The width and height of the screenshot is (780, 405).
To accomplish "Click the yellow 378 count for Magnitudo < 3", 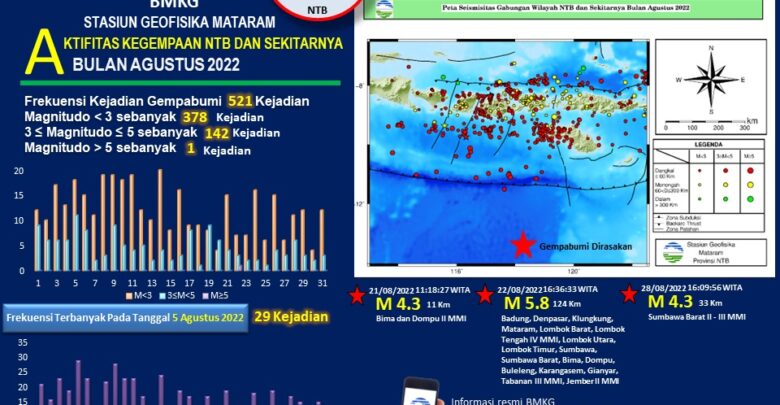I will pyautogui.click(x=195, y=117).
